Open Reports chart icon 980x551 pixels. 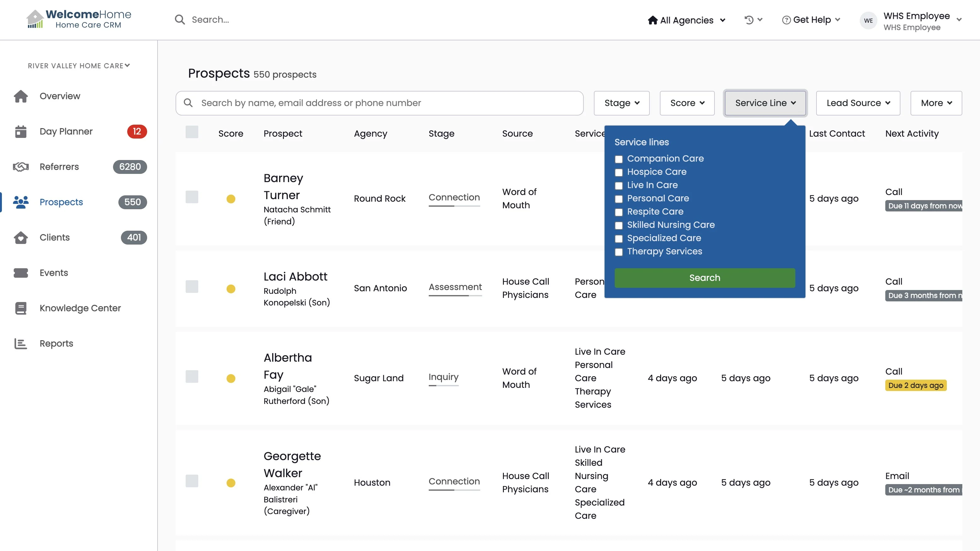(21, 344)
